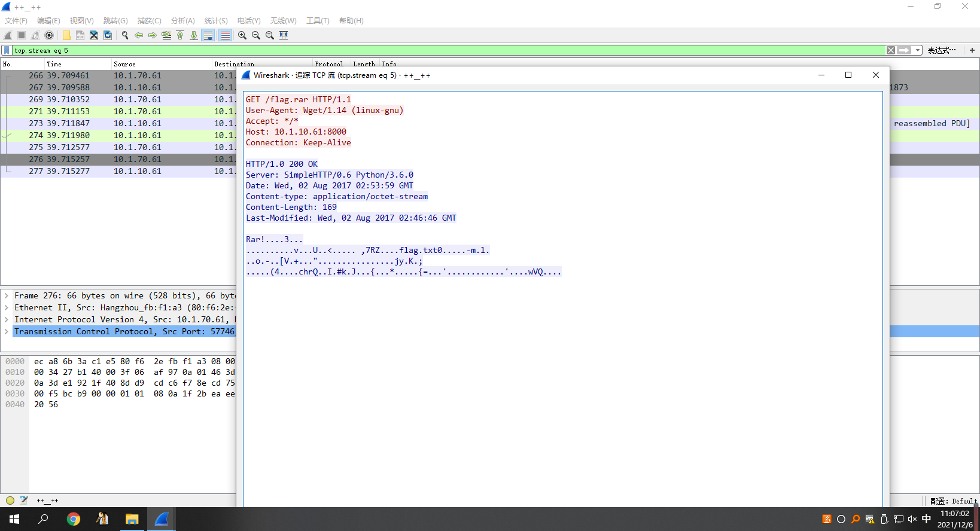
Task: Open the 工具(T) menu
Action: pos(318,20)
